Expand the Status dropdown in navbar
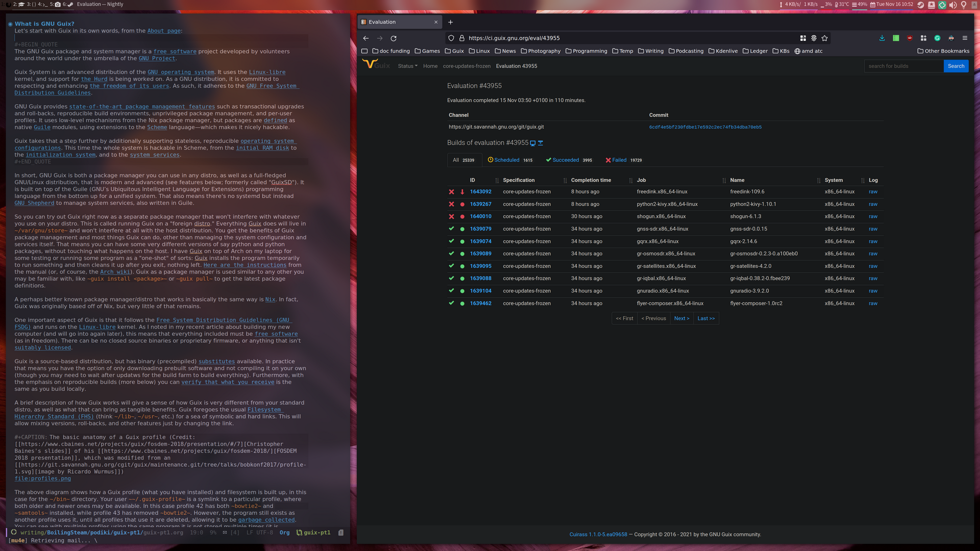980x551 pixels. (x=407, y=66)
